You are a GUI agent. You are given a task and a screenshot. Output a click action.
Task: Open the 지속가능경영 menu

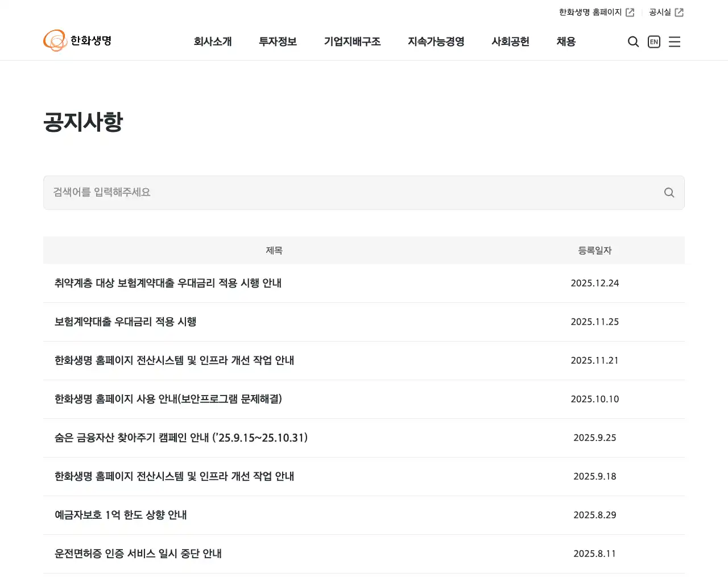pyautogui.click(x=436, y=41)
